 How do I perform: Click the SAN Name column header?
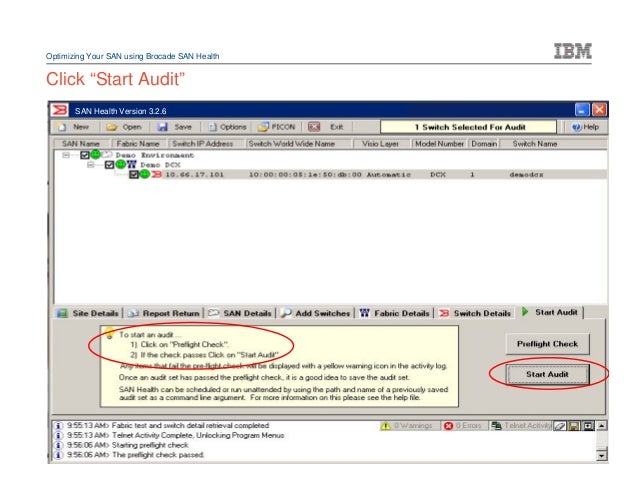pos(81,144)
